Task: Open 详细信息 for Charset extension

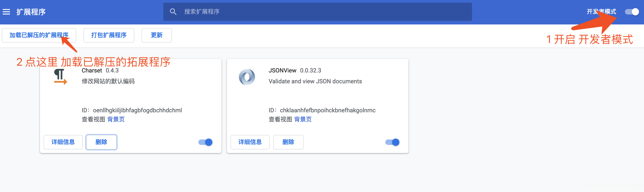Action: tap(63, 142)
